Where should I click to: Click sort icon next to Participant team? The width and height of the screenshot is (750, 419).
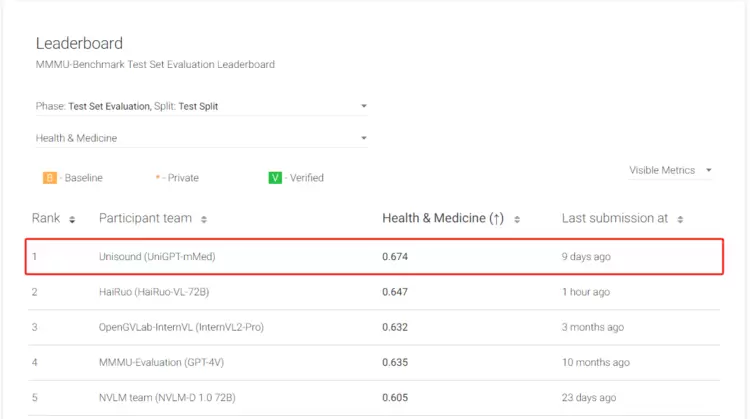[x=204, y=219]
